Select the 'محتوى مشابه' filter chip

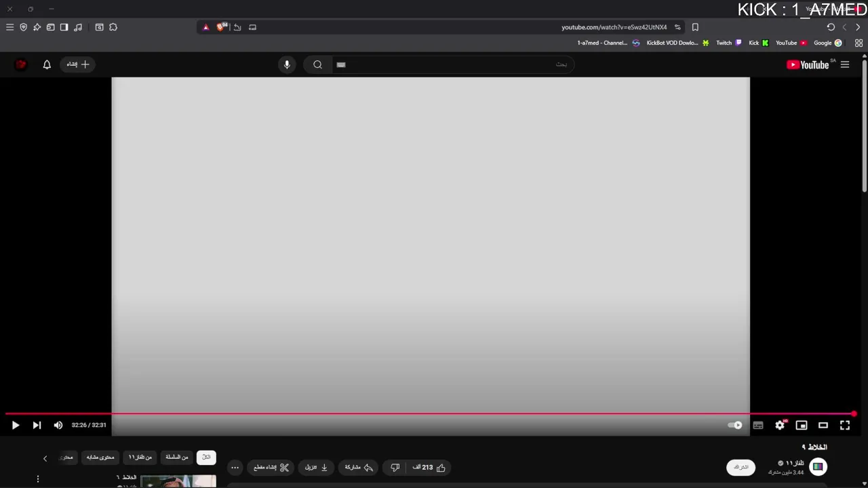100,457
